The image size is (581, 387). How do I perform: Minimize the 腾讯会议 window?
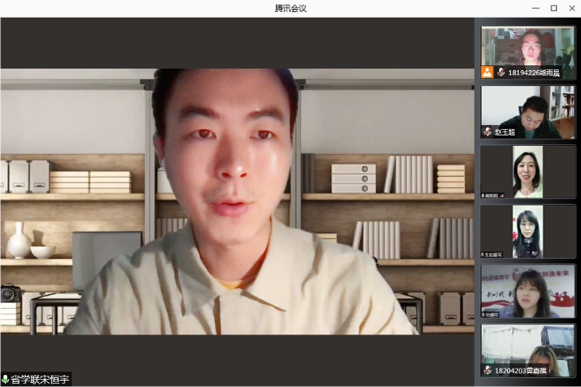pos(535,8)
